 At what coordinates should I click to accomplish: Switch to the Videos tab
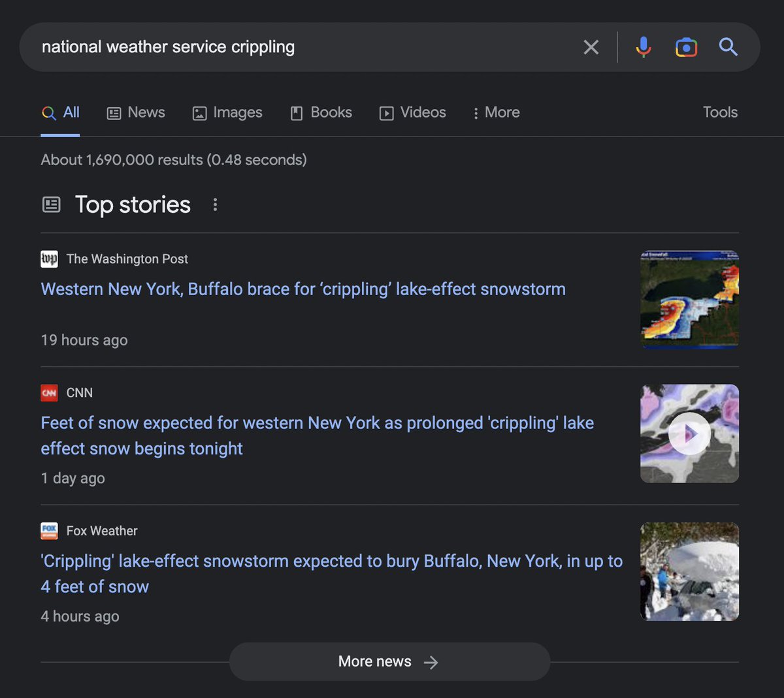click(x=413, y=112)
